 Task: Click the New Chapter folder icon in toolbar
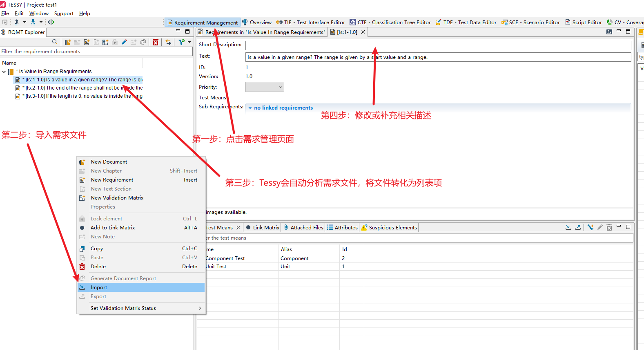77,42
